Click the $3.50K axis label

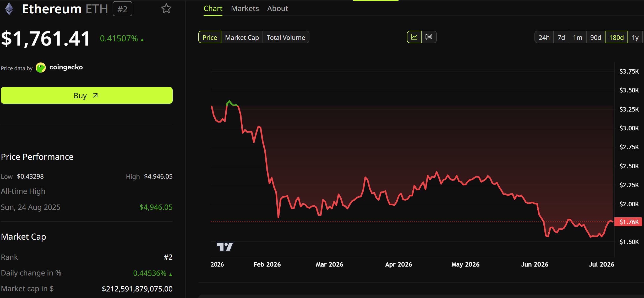(x=629, y=90)
